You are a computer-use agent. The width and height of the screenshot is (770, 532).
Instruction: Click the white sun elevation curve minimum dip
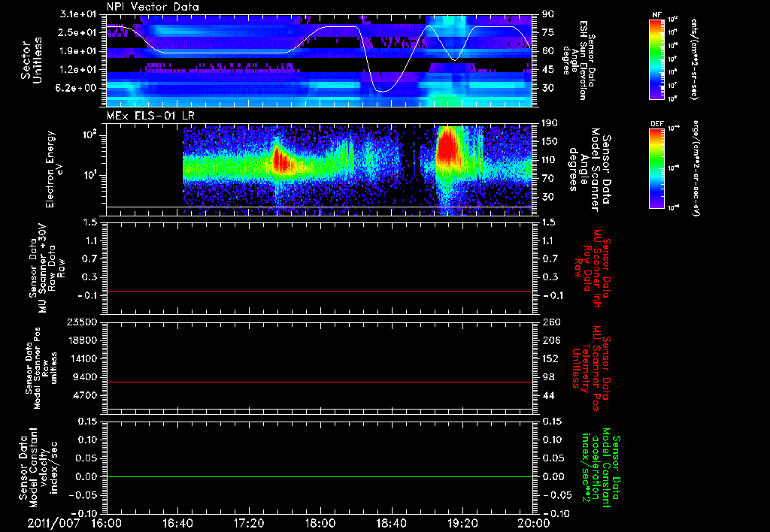pos(381,91)
